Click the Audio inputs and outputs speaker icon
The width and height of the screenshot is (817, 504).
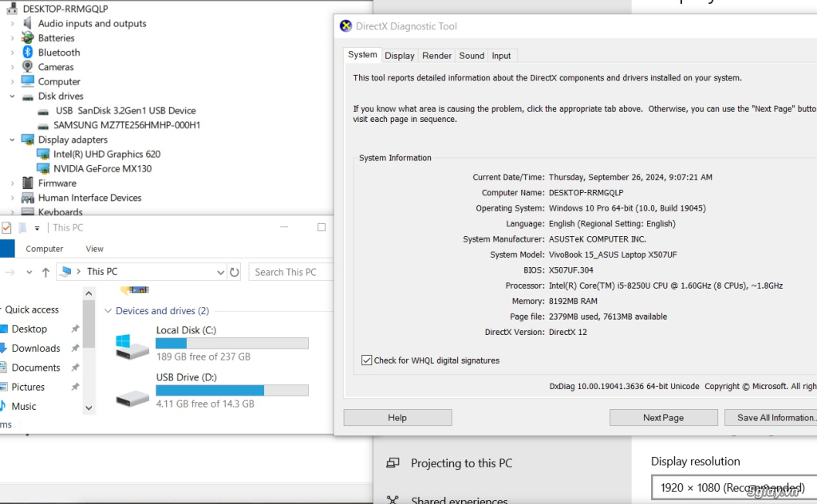pos(28,23)
